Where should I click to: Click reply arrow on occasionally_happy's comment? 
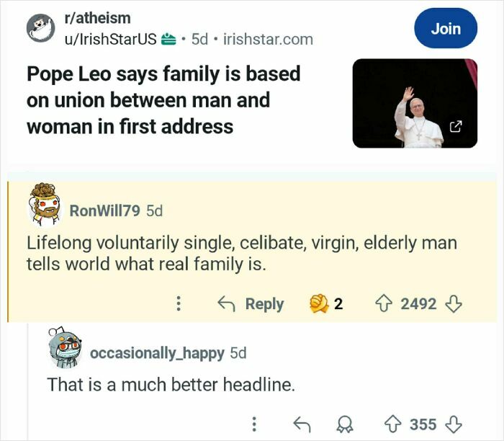point(302,424)
